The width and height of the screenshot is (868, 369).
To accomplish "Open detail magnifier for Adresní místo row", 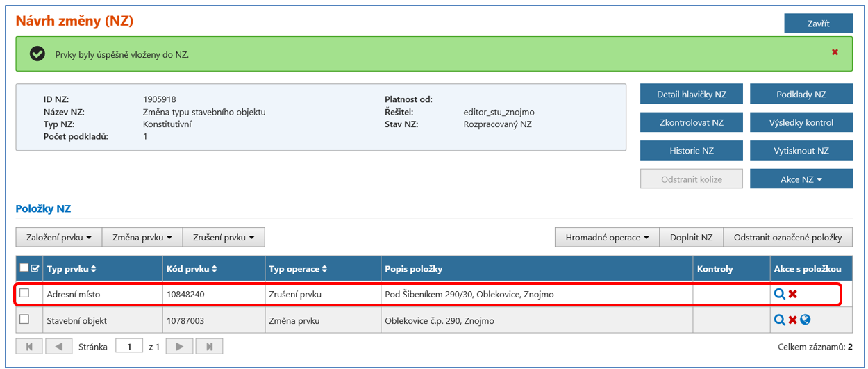I will (x=779, y=294).
